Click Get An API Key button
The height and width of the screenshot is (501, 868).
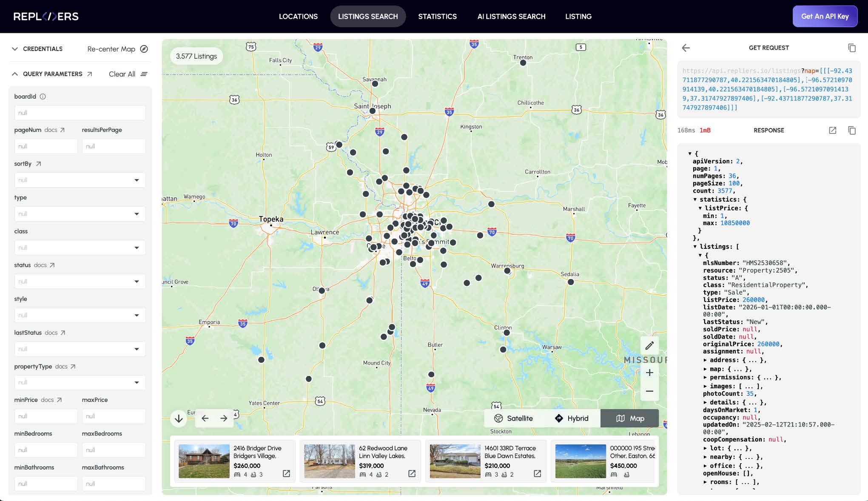825,17
